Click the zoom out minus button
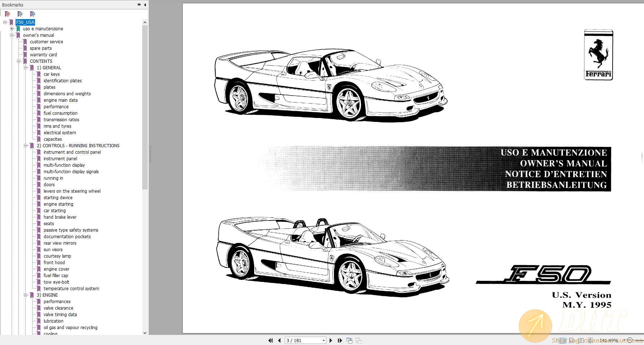This screenshot has height=345, width=644. point(630,340)
